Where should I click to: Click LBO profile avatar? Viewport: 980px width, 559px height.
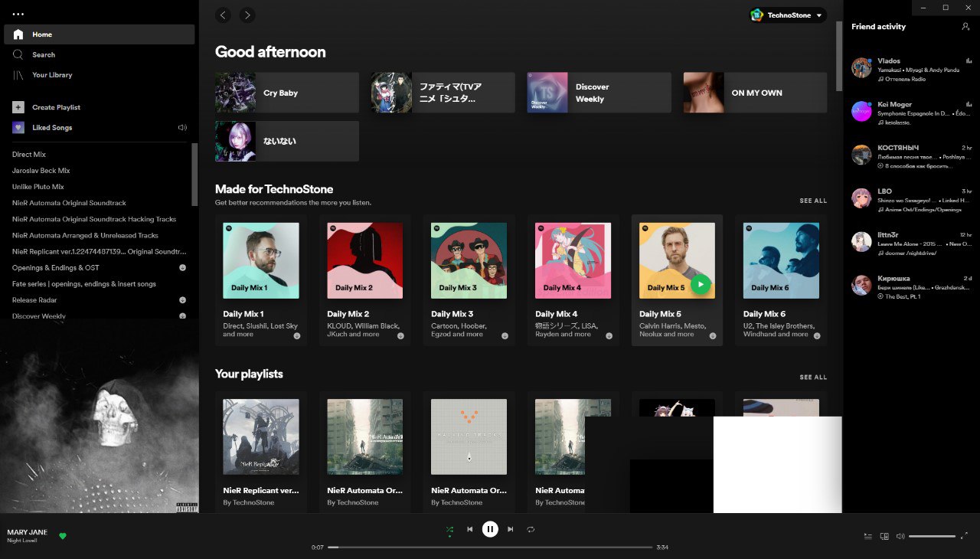(861, 198)
